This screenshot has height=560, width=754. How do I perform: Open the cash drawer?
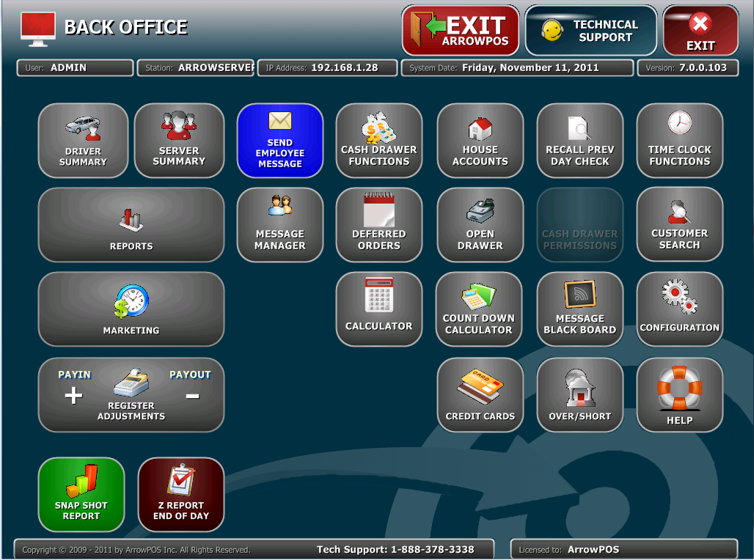480,224
